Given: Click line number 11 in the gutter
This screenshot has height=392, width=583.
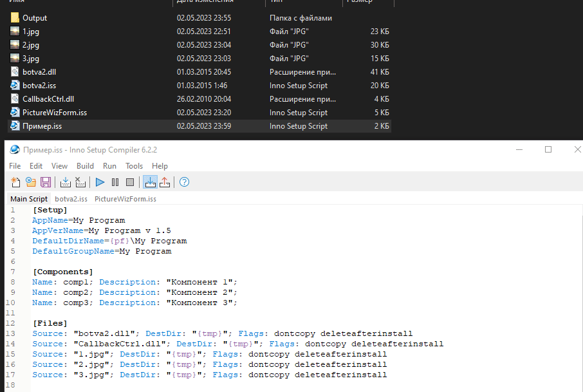Looking at the screenshot, I should (x=10, y=313).
